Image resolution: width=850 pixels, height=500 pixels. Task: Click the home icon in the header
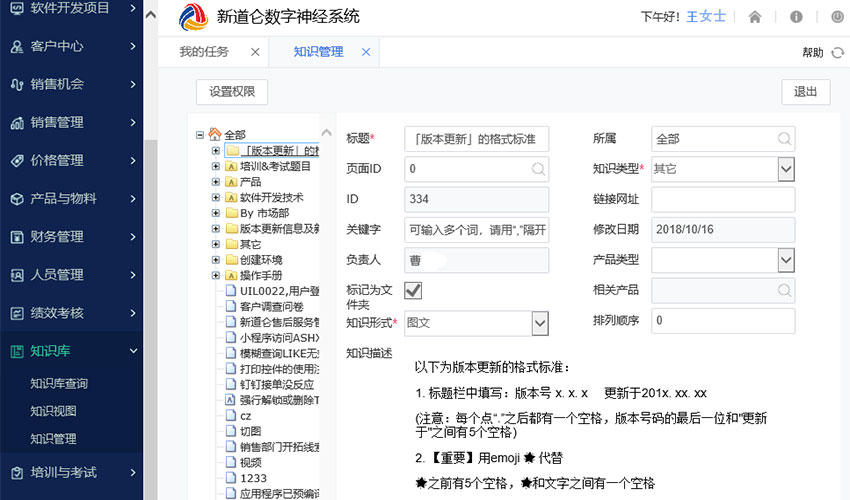click(755, 17)
